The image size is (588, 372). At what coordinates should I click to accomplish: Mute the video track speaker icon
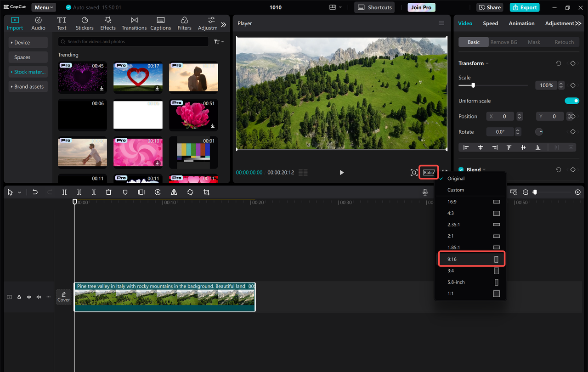tap(38, 297)
